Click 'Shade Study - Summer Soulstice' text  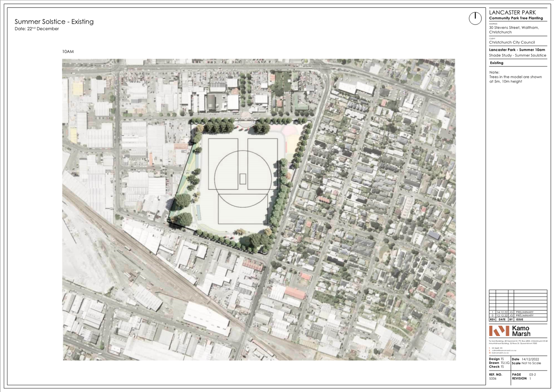[518, 55]
